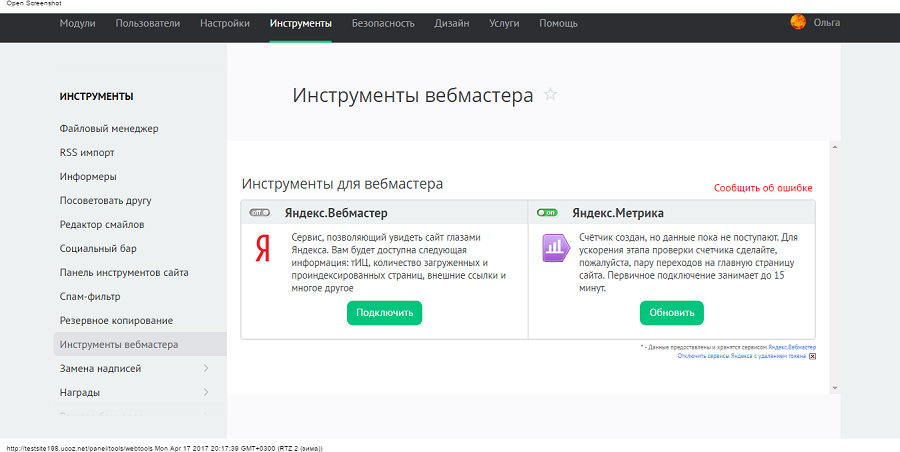Open the Услуги menu
The image size is (900, 452).
point(504,24)
